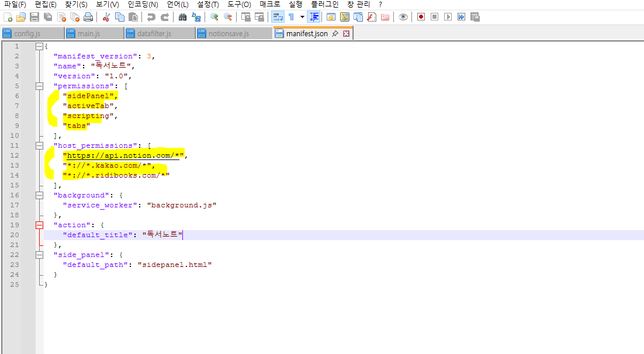
Task: Toggle Word wrap in the toolbar
Action: [278, 18]
